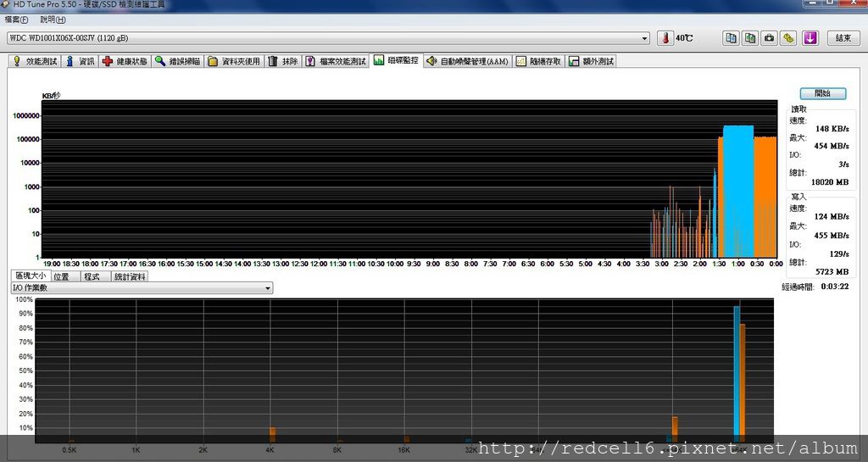Click the write total value 5723 MB
This screenshot has height=462, width=868.
pyautogui.click(x=832, y=271)
